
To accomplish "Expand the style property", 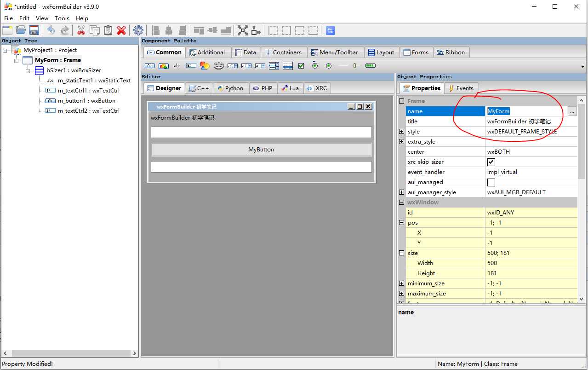I will coord(401,131).
